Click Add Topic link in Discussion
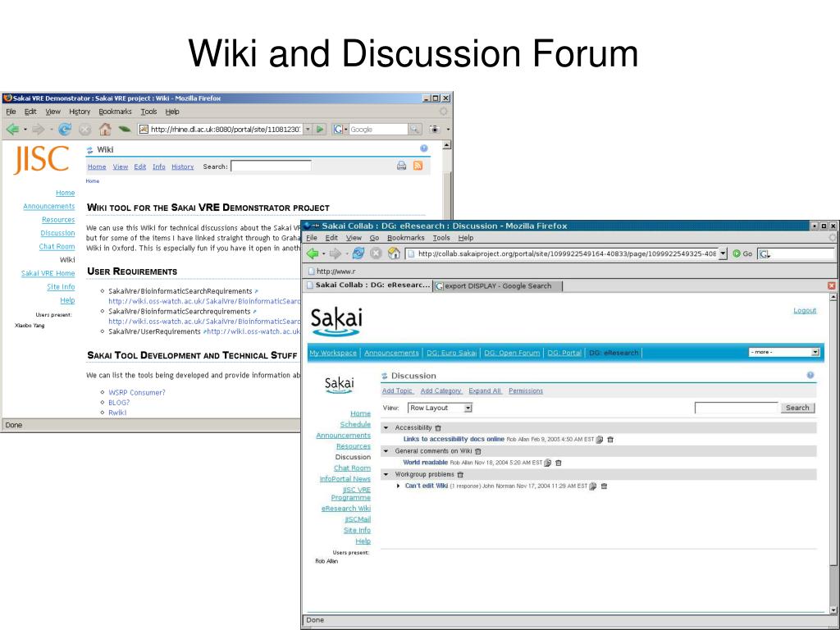Screen dimensions: 840x630 click(x=397, y=391)
